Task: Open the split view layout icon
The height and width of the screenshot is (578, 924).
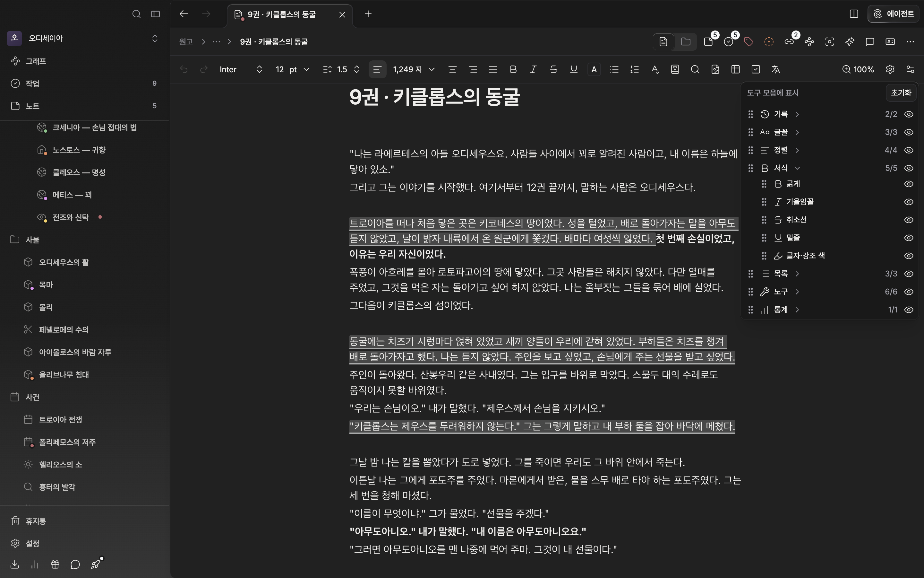Action: [854, 14]
